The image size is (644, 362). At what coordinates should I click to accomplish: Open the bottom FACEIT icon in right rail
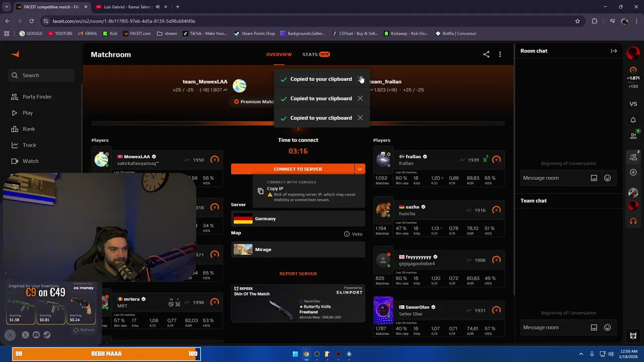click(x=633, y=336)
